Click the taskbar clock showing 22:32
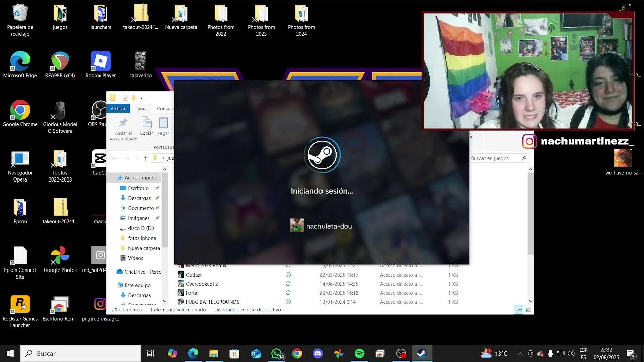The width and height of the screenshot is (644, 362). click(x=606, y=353)
